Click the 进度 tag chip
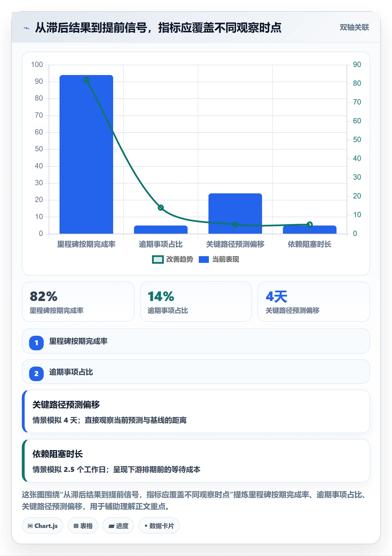392x556 pixels. (x=118, y=526)
